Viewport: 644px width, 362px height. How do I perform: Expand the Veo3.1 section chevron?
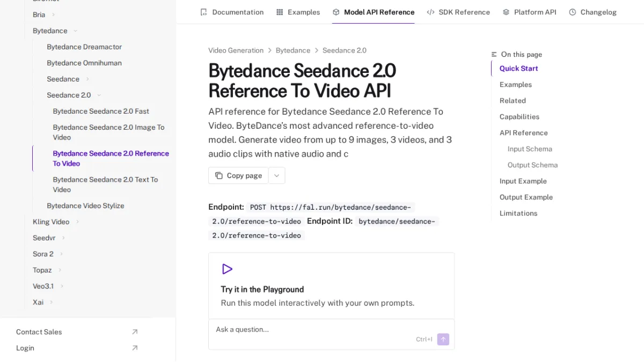(62, 286)
